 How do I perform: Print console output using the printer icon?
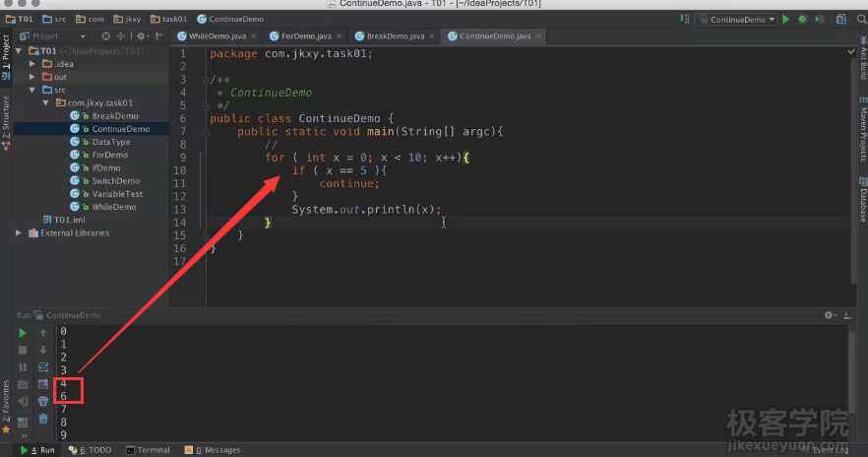click(42, 402)
